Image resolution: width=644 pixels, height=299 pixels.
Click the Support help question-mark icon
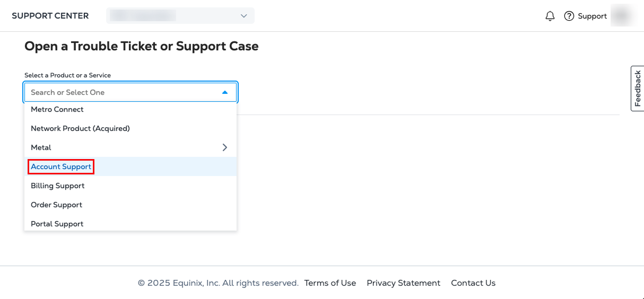point(569,16)
